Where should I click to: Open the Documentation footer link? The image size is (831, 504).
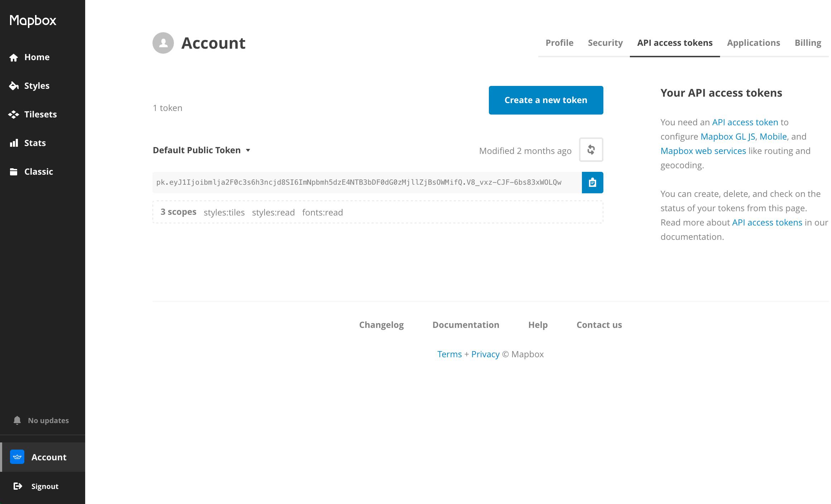[x=466, y=325]
